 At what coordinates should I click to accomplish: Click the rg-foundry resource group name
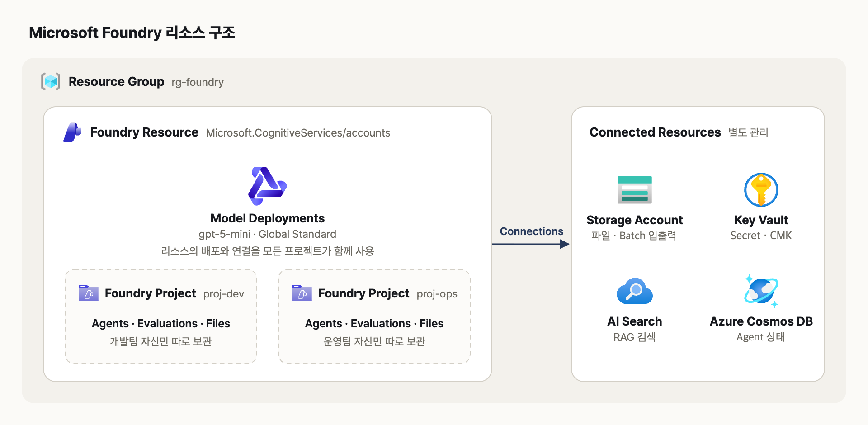[198, 82]
